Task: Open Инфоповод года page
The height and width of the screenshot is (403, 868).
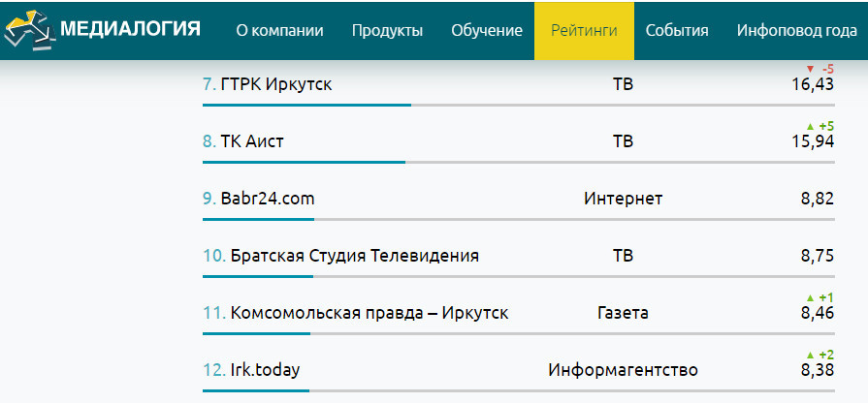Action: pos(797,30)
